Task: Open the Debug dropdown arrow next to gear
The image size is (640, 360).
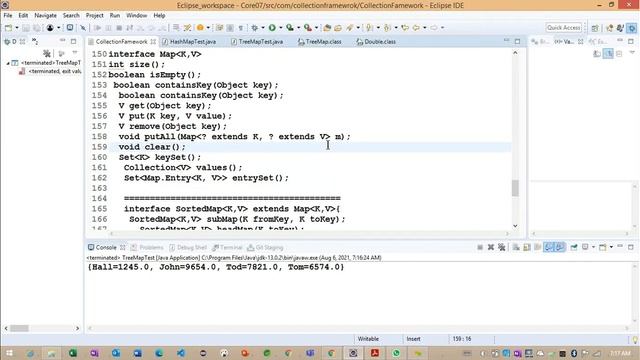Action: [x=262, y=28]
